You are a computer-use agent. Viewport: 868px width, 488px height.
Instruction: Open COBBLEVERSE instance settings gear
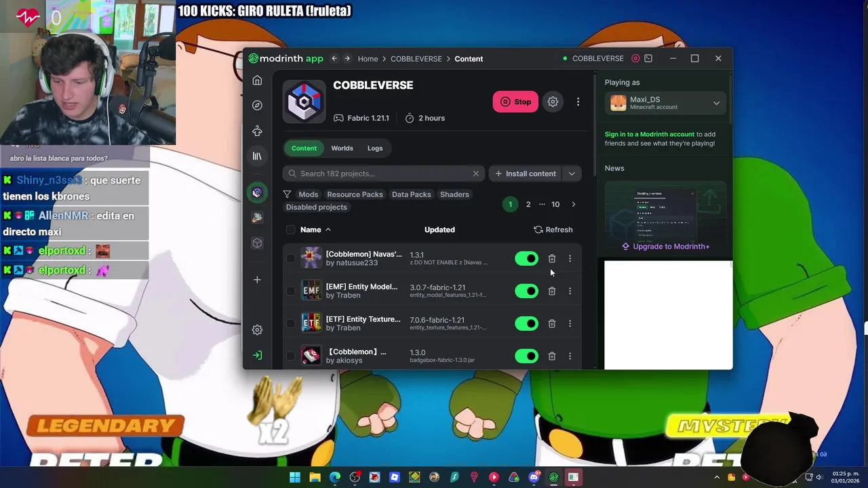[553, 102]
